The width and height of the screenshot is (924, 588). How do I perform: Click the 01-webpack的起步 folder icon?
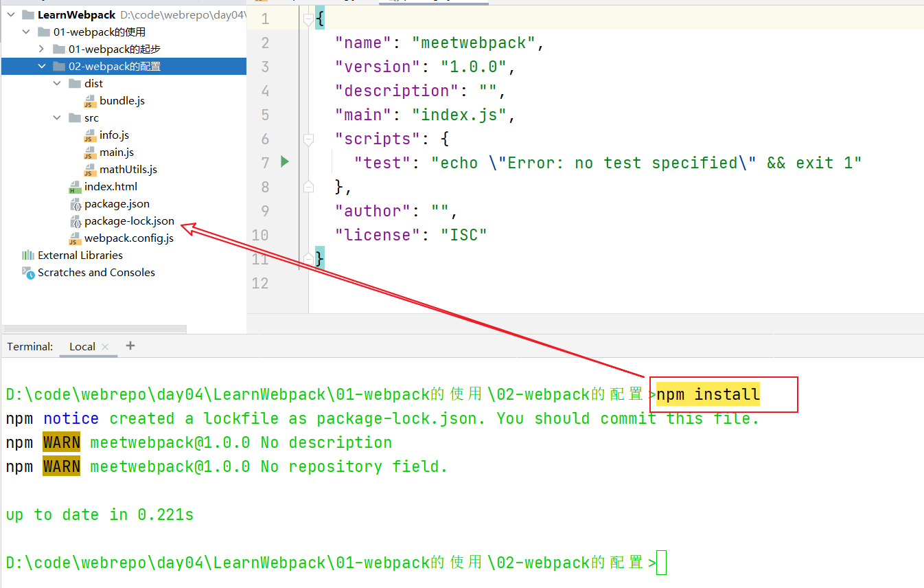[x=59, y=49]
